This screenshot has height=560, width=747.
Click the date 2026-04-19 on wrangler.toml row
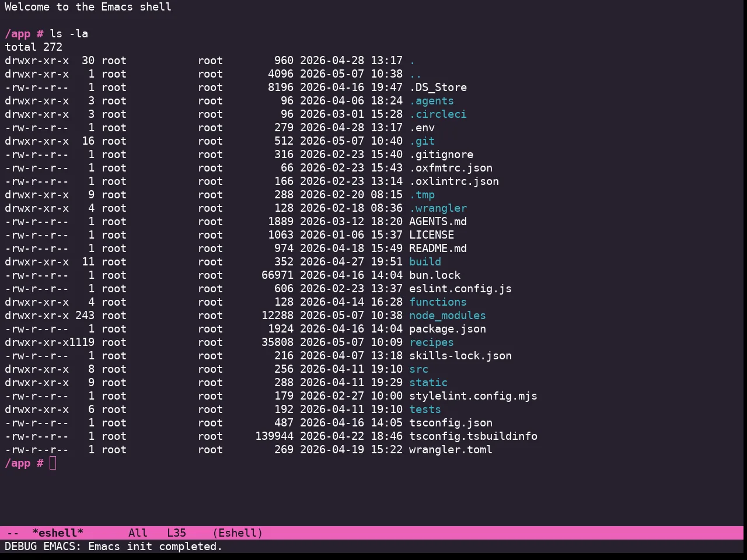click(x=332, y=450)
